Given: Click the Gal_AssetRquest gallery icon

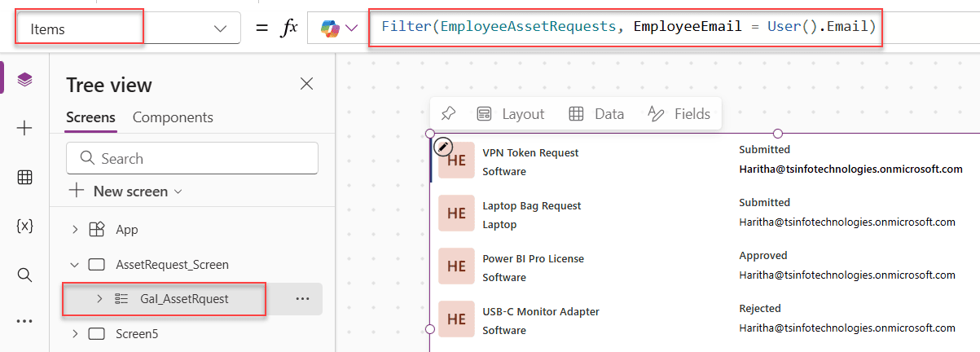Looking at the screenshot, I should click(x=121, y=299).
